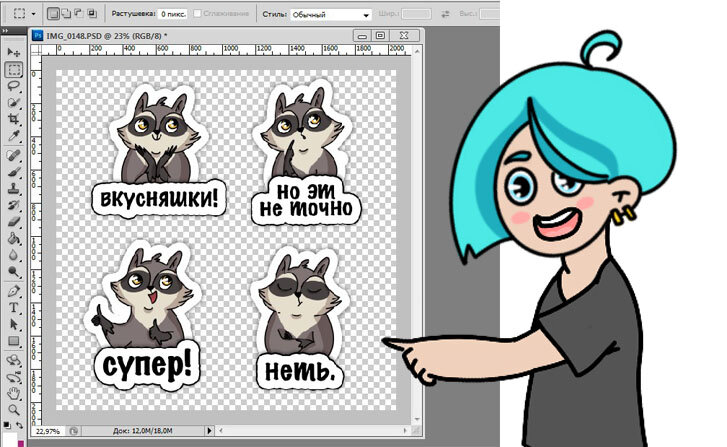Select the Eraser tool

pyautogui.click(x=14, y=222)
